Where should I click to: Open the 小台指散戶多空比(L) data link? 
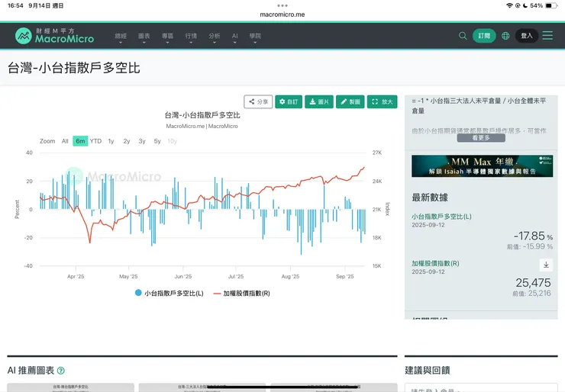tap(441, 217)
